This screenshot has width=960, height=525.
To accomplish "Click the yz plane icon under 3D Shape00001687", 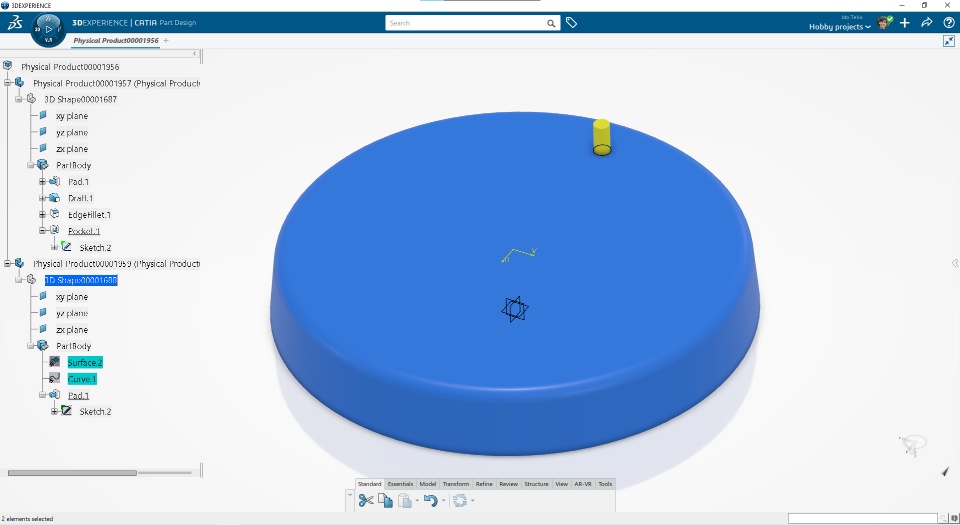I will [43, 132].
